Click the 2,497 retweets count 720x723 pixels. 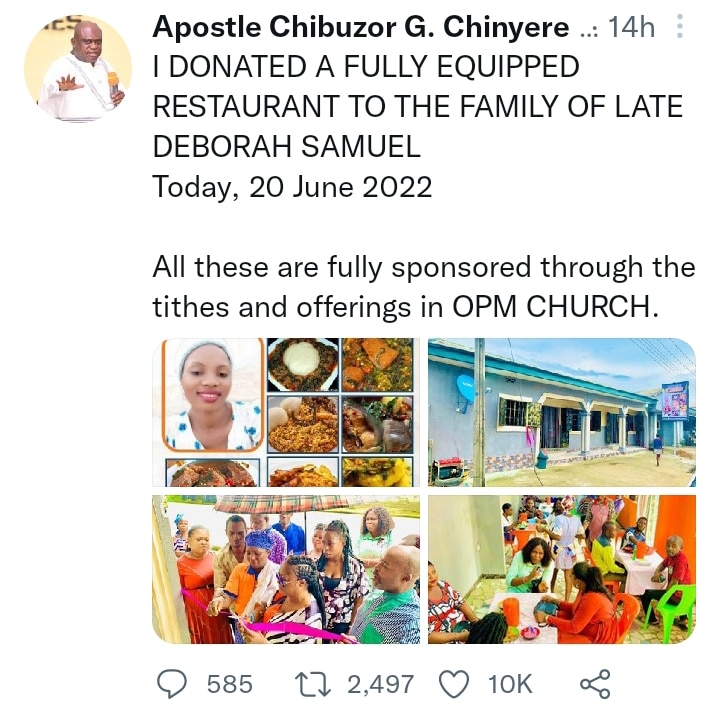coord(380,684)
